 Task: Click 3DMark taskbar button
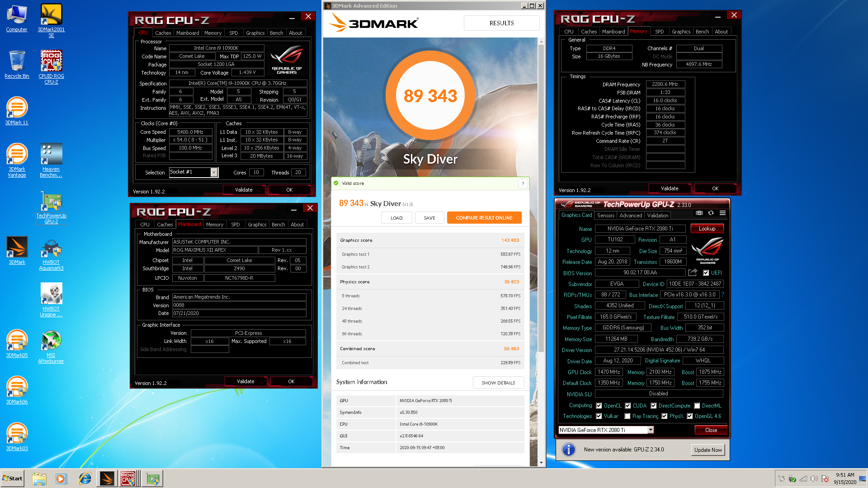[x=107, y=479]
